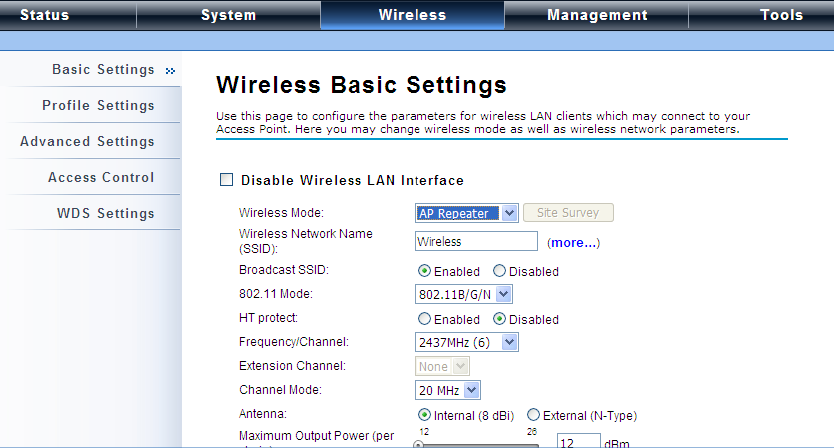The height and width of the screenshot is (448, 834).
Task: Select Internal (8 dBi) antenna option
Action: click(x=424, y=416)
